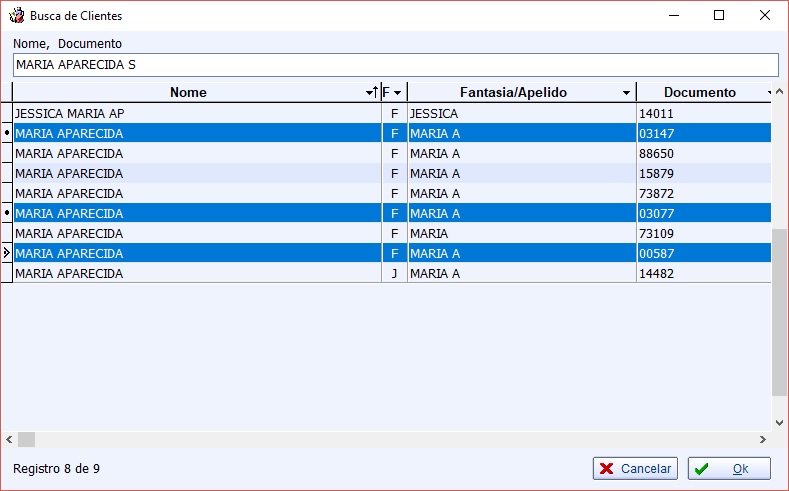This screenshot has height=491, width=789.
Task: Click the Cancelar button
Action: point(635,468)
